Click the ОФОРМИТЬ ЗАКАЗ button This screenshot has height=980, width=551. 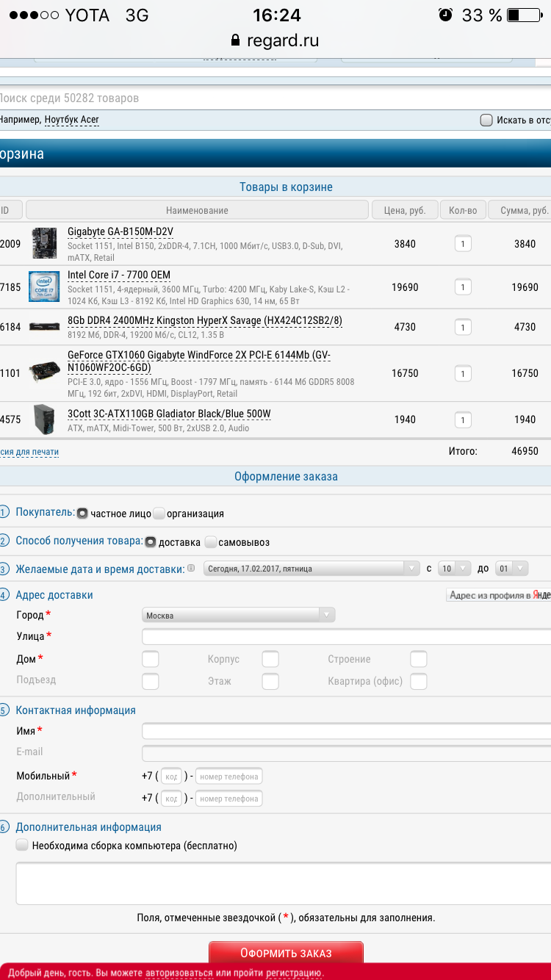(x=286, y=953)
